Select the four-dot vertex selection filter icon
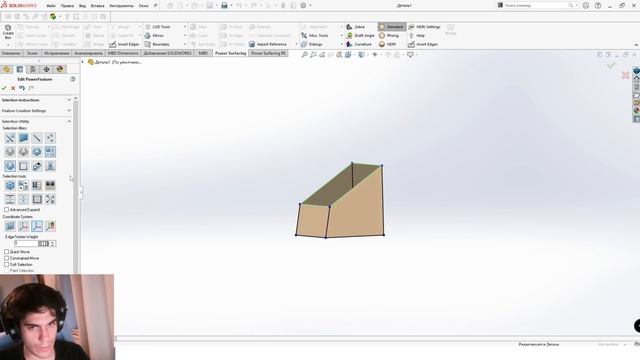Image resolution: width=640 pixels, height=360 pixels. point(50,138)
